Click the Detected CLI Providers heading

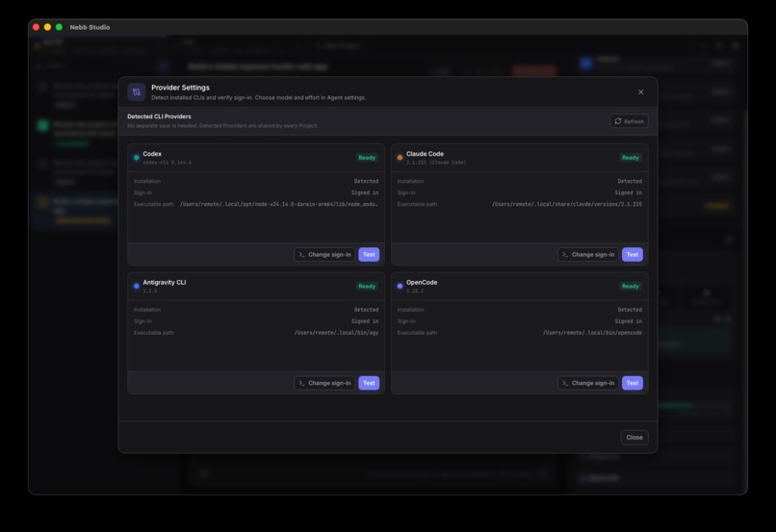[x=159, y=116]
